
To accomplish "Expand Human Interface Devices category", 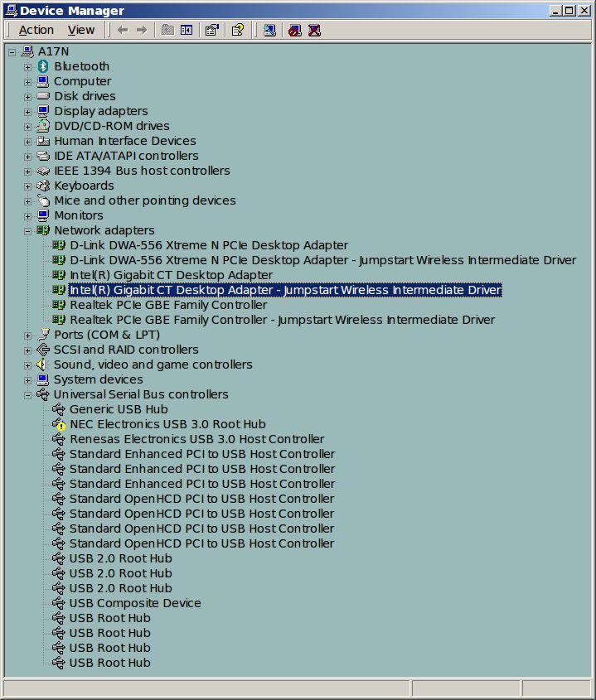I will (27, 142).
